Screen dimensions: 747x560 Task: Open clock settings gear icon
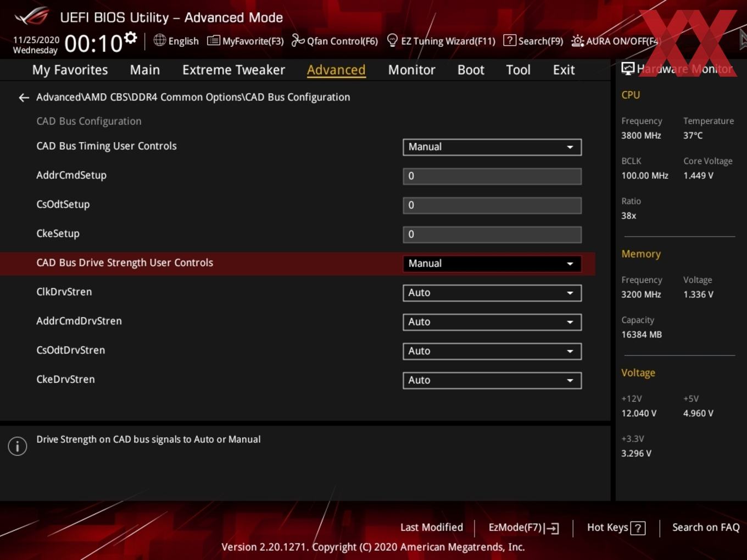pyautogui.click(x=131, y=38)
